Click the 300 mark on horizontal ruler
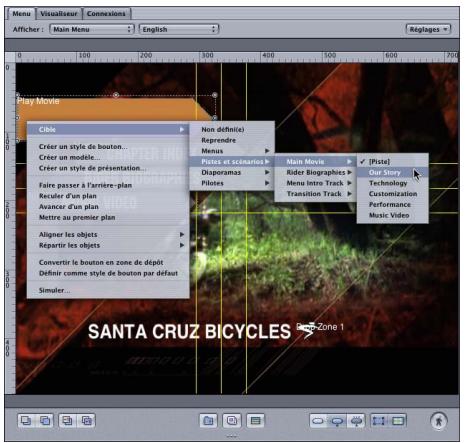Viewport: 465px width, 443px height. (207, 56)
